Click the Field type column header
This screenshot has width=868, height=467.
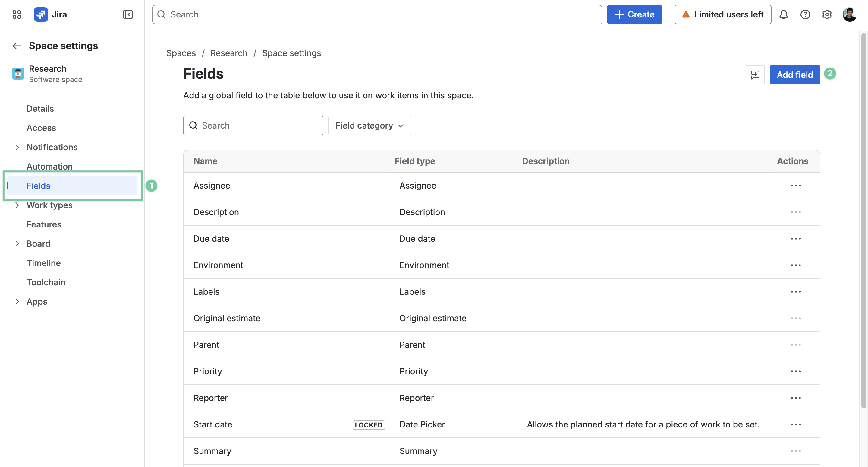click(x=414, y=161)
